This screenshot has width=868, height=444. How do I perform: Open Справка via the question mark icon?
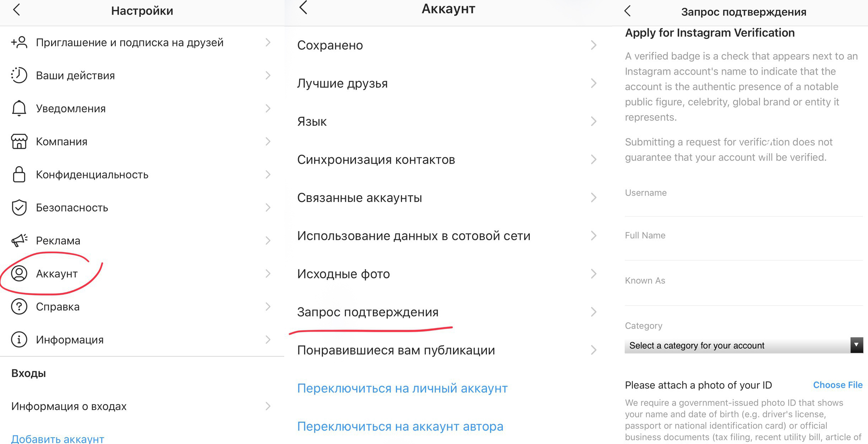[18, 306]
